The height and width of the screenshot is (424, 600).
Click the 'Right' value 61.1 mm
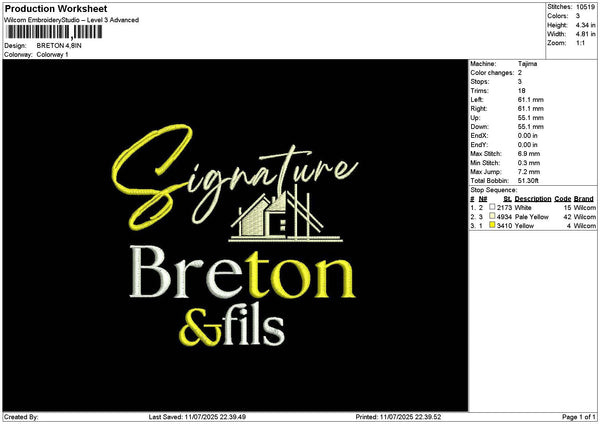point(530,109)
